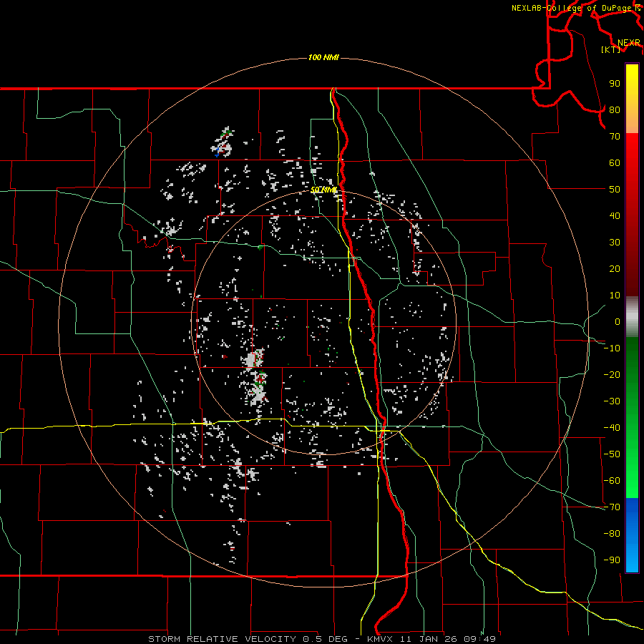The width and height of the screenshot is (644, 644).
Task: Click the -40 scale value
Action: point(612,428)
